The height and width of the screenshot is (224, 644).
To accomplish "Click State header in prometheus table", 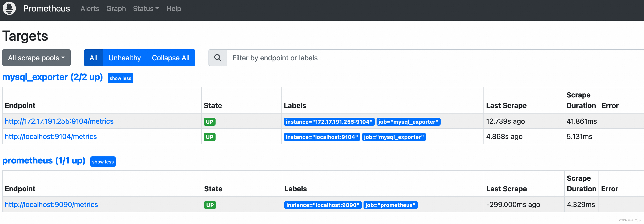I will 213,189.
